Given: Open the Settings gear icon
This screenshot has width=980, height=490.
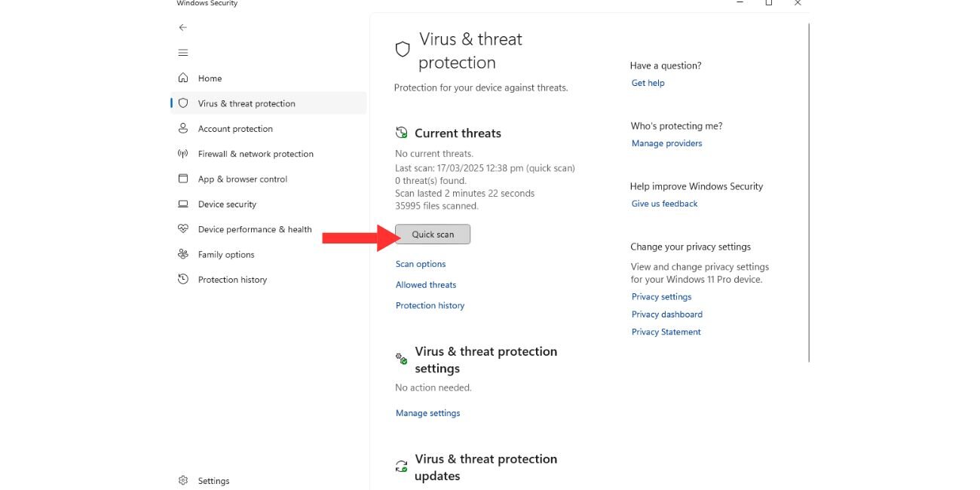Looking at the screenshot, I should tap(182, 480).
